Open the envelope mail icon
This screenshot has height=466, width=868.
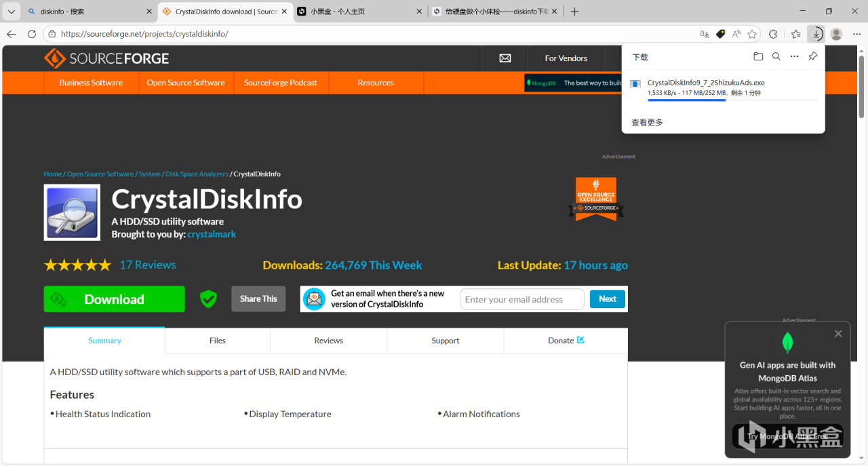point(505,58)
